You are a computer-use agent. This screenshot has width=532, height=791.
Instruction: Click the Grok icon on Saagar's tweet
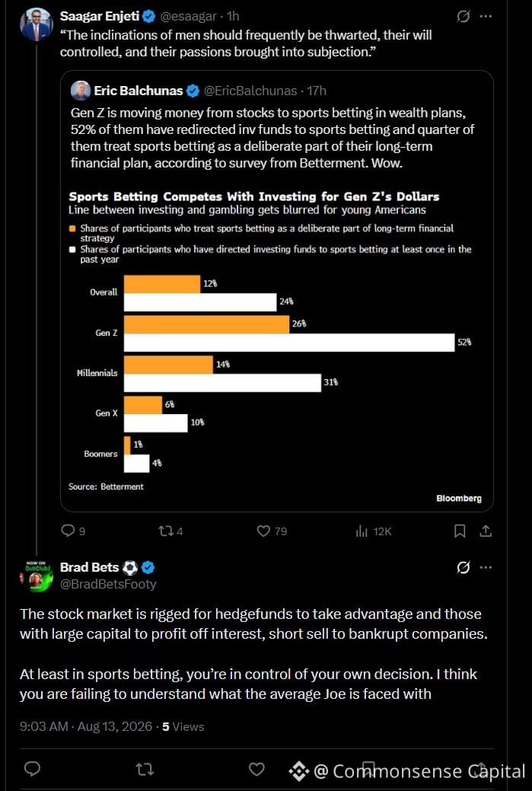[463, 17]
